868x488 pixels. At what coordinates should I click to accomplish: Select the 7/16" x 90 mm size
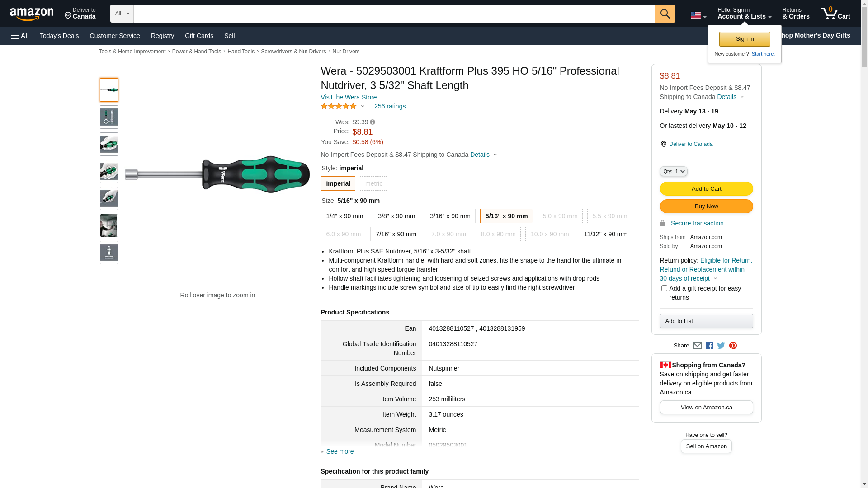coord(396,234)
